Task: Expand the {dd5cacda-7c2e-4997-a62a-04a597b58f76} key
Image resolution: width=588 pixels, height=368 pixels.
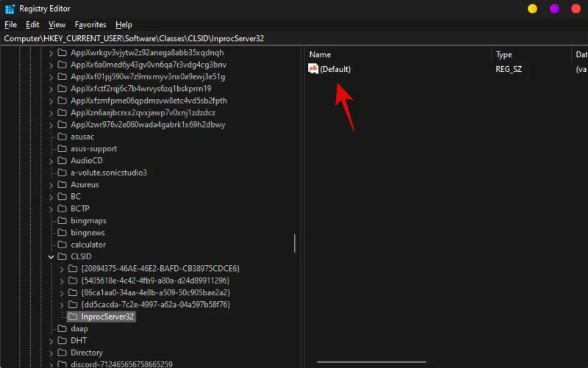Action: pos(62,305)
